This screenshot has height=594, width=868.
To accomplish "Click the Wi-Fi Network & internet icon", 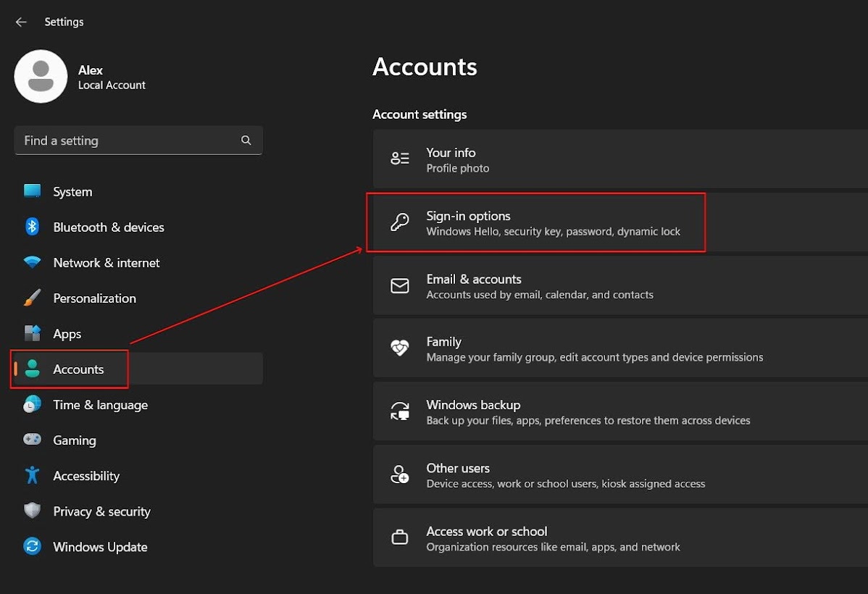I will point(32,262).
